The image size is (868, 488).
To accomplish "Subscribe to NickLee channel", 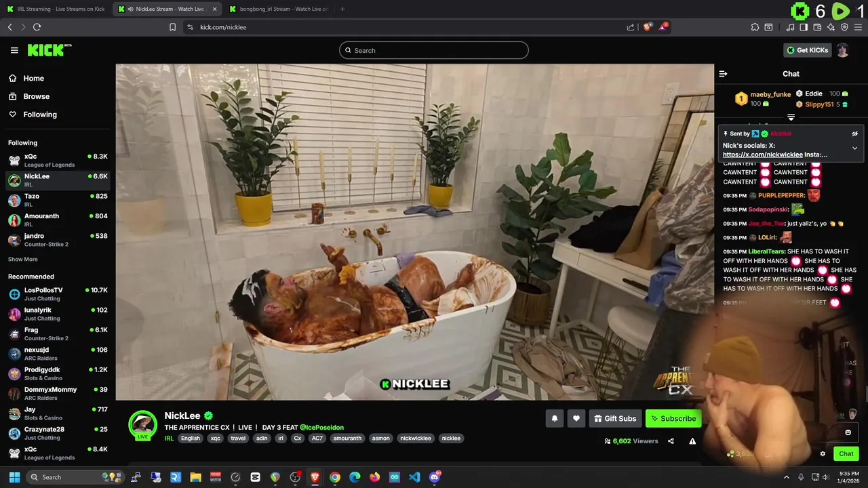I will pos(673,419).
